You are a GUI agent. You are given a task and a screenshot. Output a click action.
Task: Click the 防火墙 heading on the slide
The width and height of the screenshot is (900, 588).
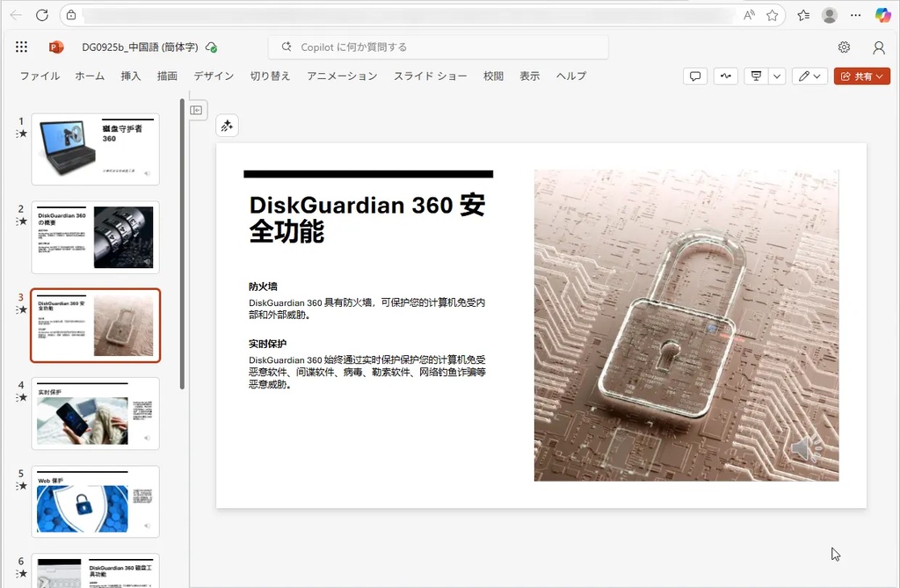click(263, 287)
